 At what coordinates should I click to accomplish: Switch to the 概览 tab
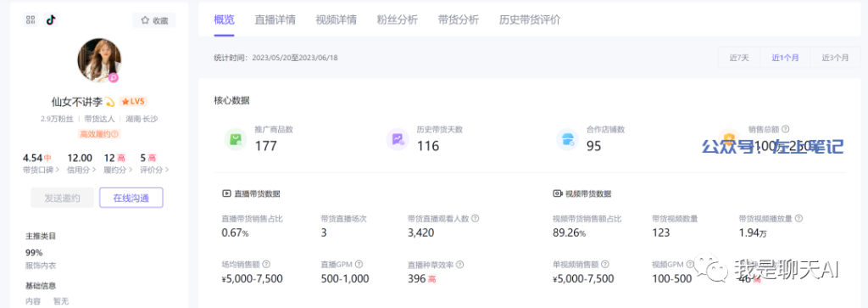[224, 20]
